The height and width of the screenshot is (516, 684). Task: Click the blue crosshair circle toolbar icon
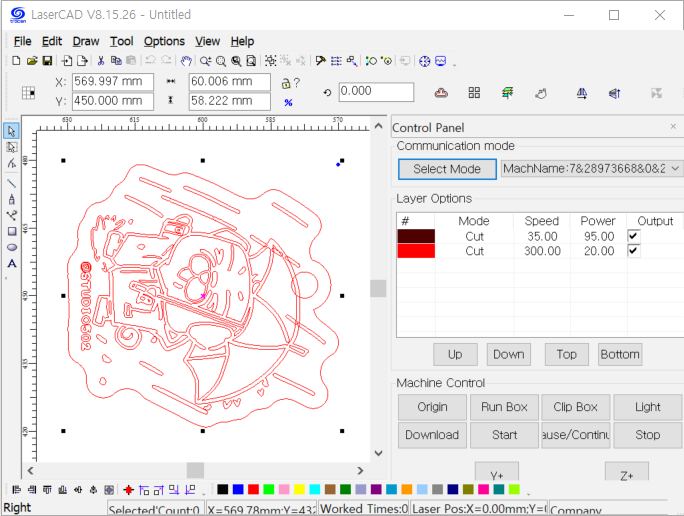coord(424,61)
